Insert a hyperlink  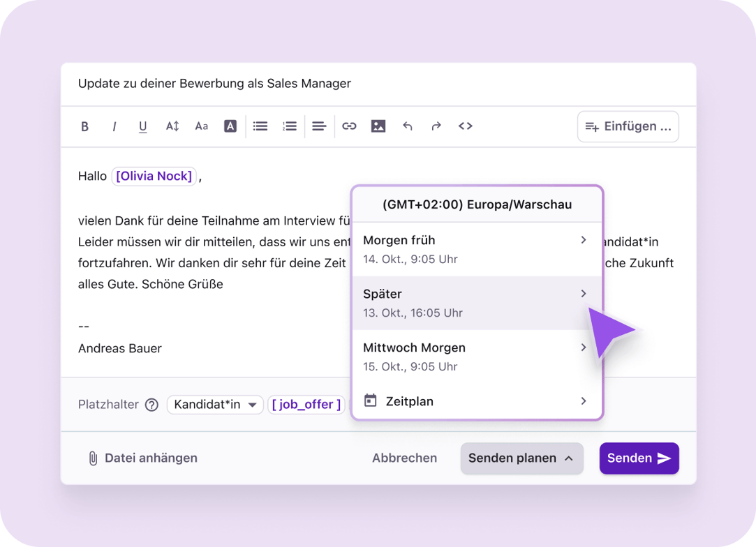(x=349, y=126)
